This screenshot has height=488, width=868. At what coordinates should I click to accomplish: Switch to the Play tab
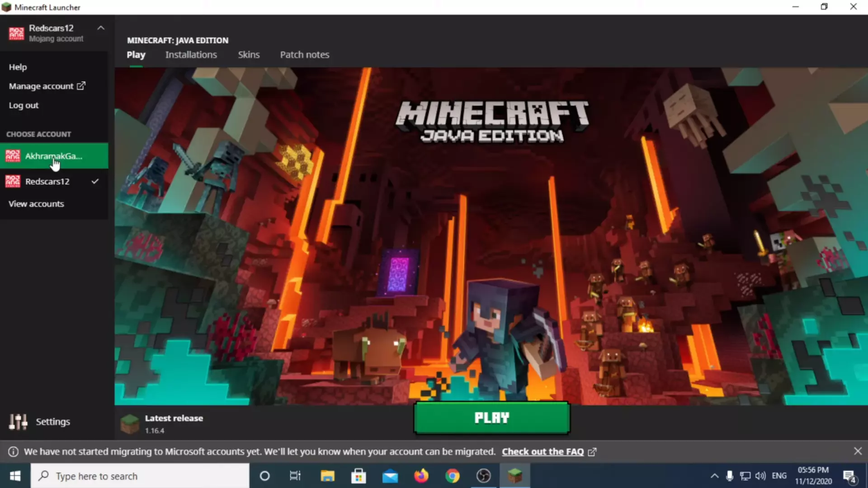136,55
